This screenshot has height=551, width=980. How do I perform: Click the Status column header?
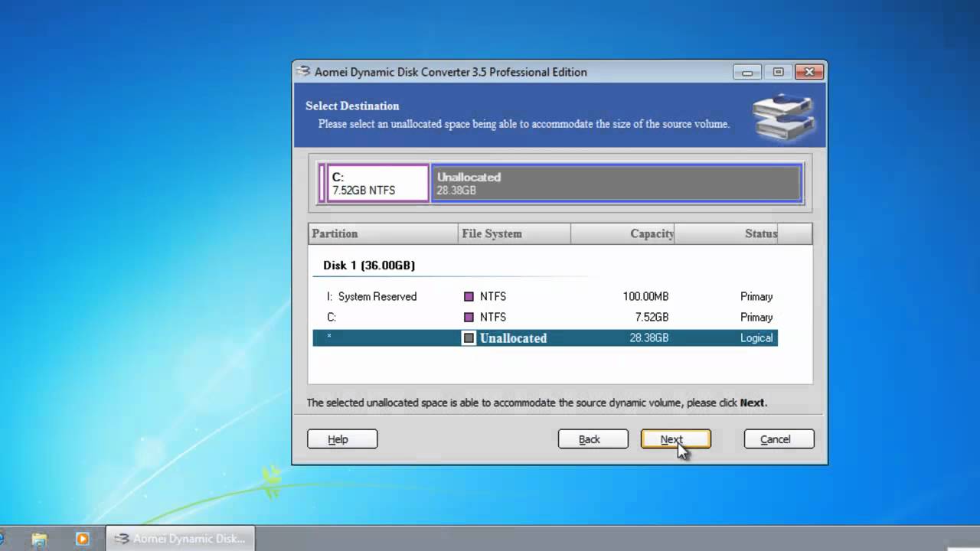coord(726,233)
